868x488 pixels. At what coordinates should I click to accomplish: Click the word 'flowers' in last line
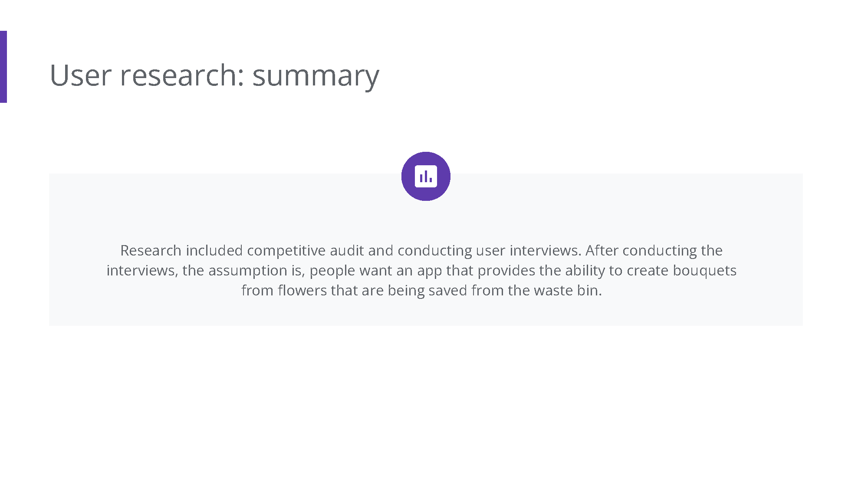coord(302,290)
